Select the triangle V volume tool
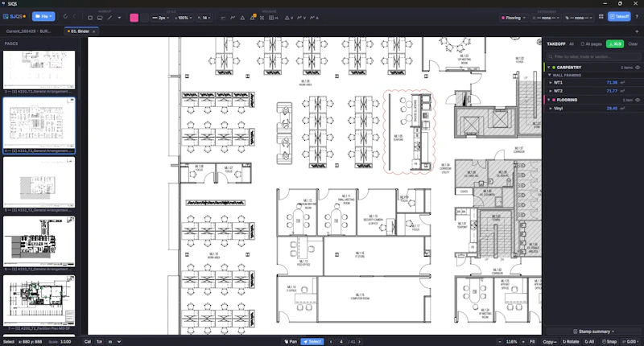644x346 pixels. pyautogui.click(x=289, y=18)
